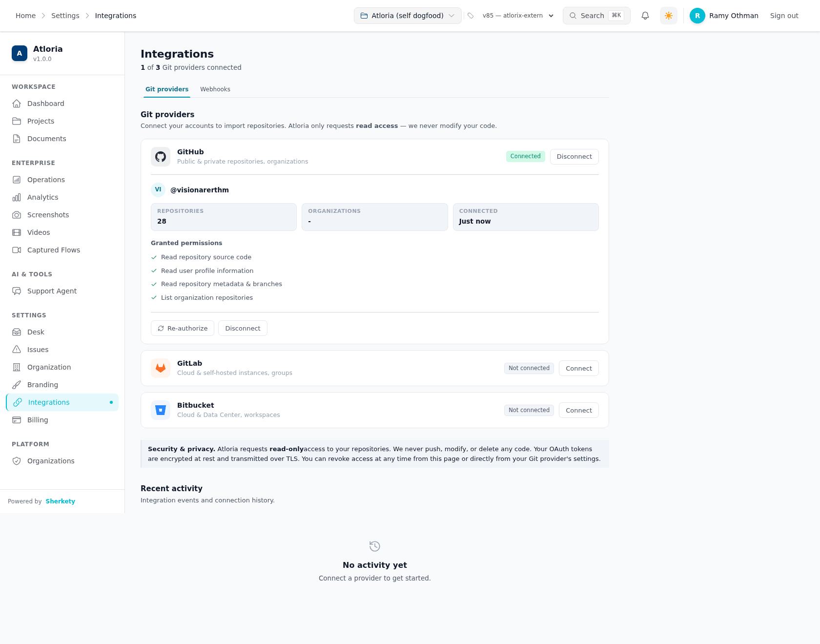The width and height of the screenshot is (820, 644).
Task: Click the Organizations shield icon
Action: click(x=17, y=461)
